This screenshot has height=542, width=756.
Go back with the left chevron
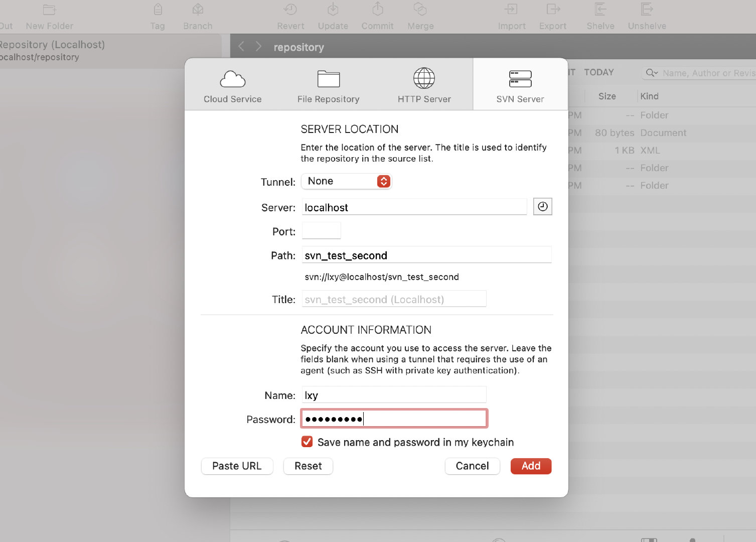[241, 47]
